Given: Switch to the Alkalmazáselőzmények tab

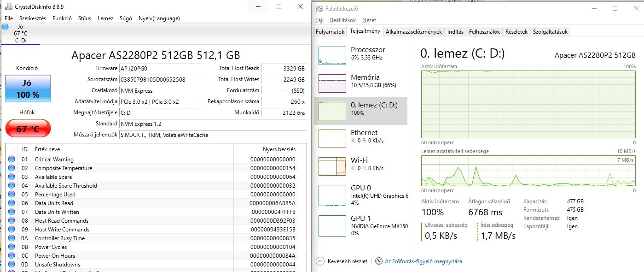Looking at the screenshot, I should (414, 32).
